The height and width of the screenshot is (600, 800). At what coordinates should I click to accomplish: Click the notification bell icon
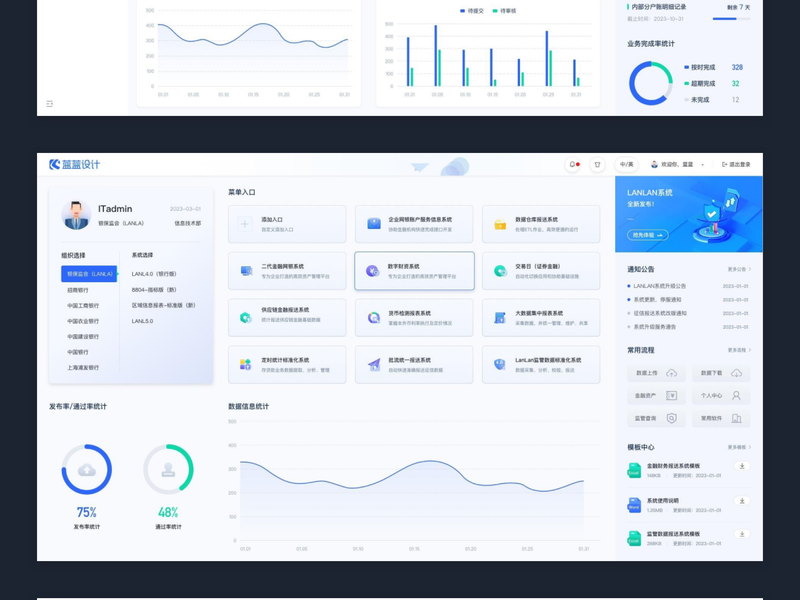click(x=573, y=164)
